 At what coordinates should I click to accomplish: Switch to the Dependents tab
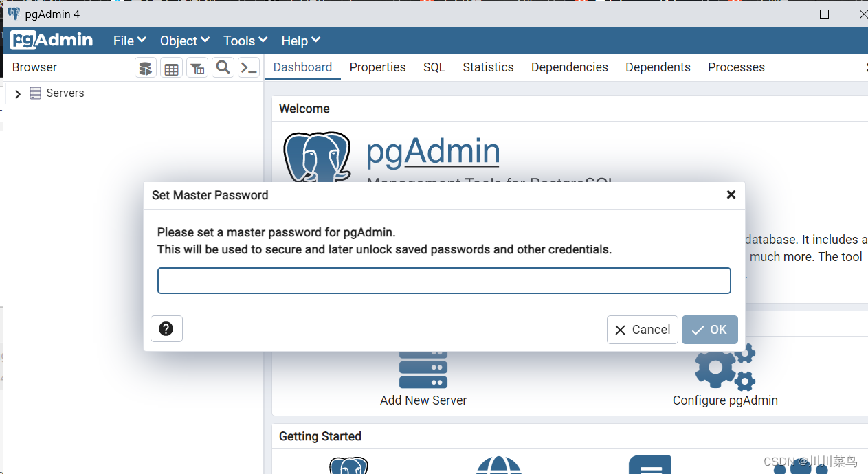click(658, 67)
